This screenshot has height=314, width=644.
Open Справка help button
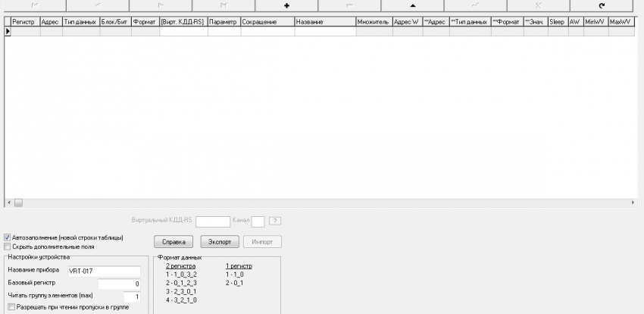click(174, 242)
